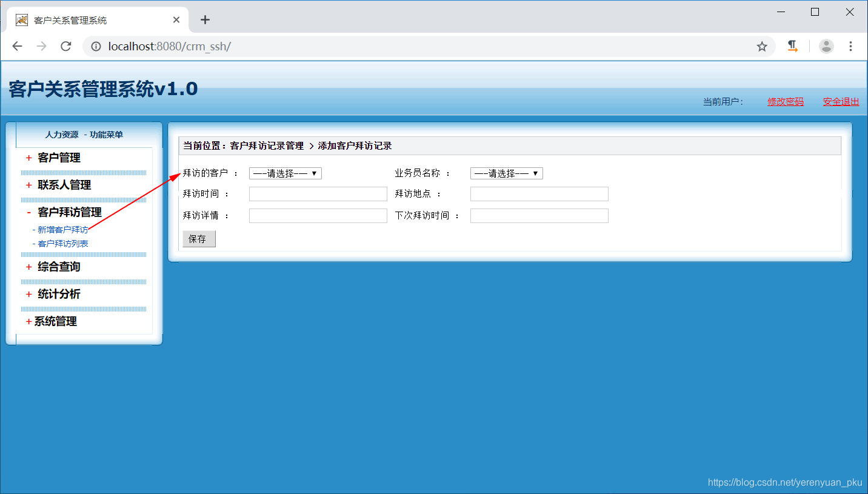Click the address bar URL

coord(170,46)
